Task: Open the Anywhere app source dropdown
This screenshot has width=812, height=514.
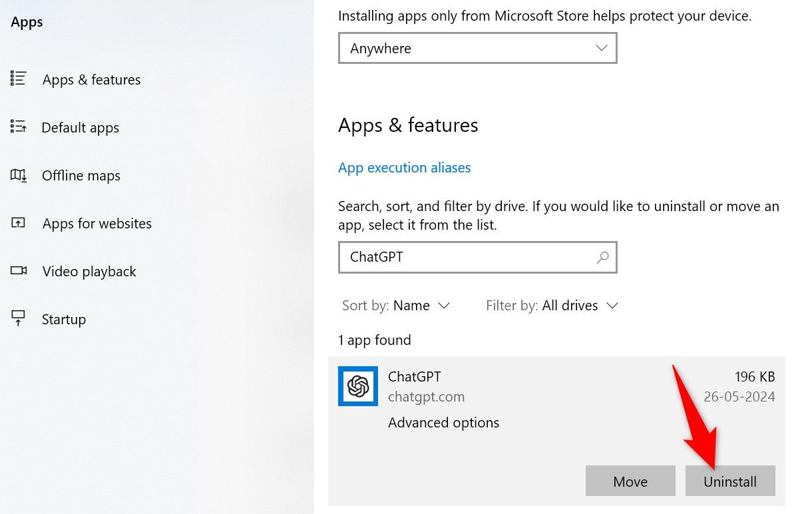Action: (x=477, y=48)
